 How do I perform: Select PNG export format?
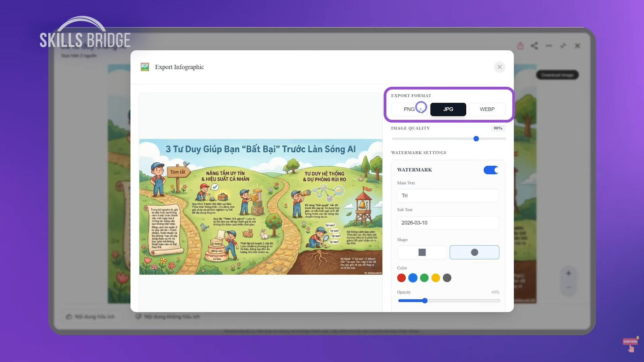(409, 109)
